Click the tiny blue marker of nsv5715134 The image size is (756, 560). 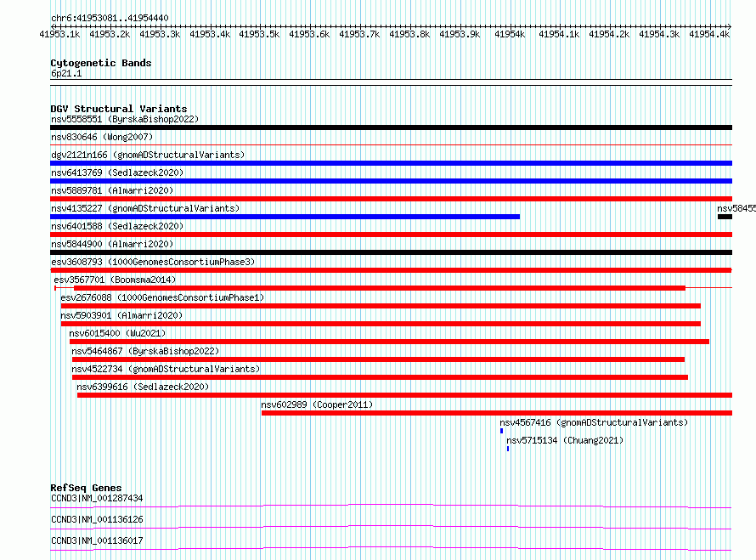[508, 449]
